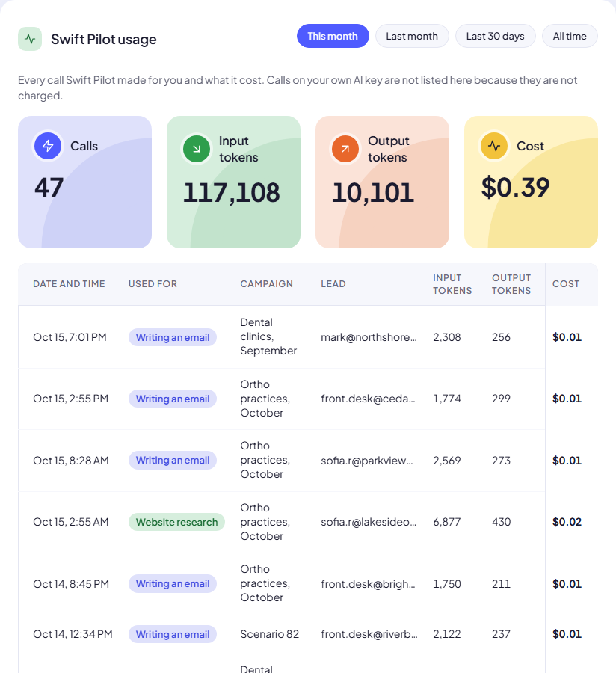Image resolution: width=616 pixels, height=673 pixels.
Task: Click the 211 output tokens value
Action: (x=501, y=584)
